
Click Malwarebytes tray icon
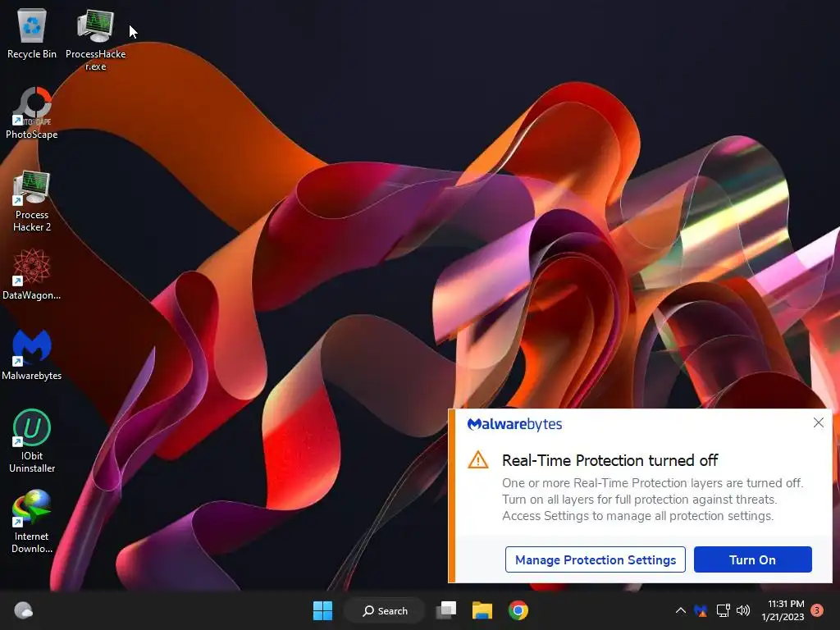click(x=701, y=610)
